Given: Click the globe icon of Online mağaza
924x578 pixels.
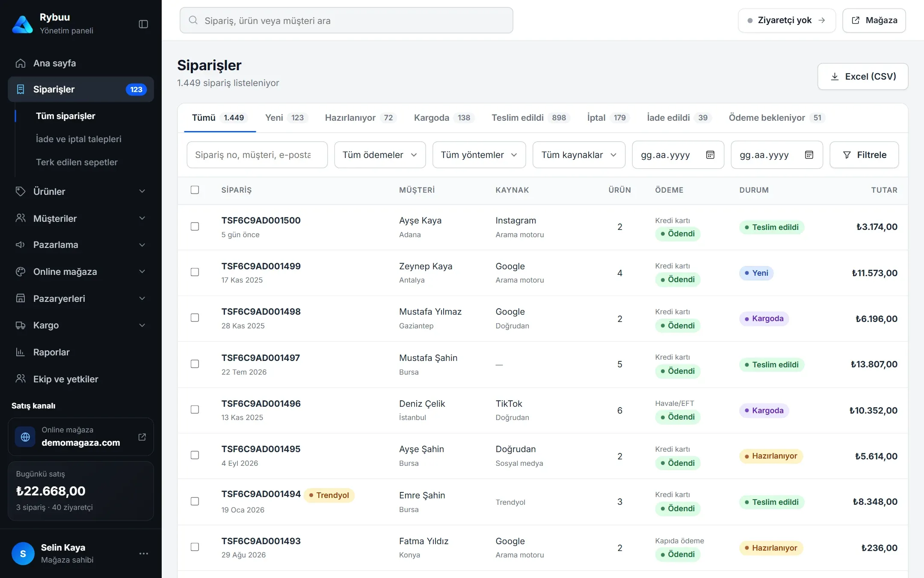Looking at the screenshot, I should tap(25, 437).
